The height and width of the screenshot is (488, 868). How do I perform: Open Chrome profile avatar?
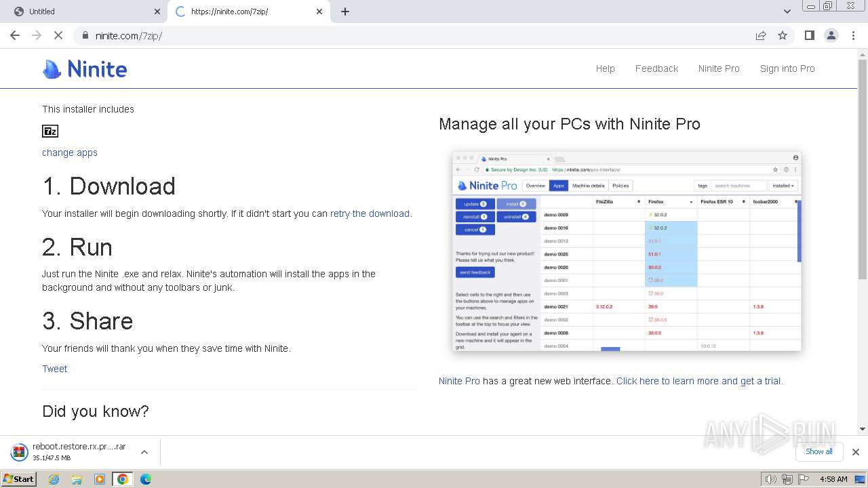(831, 35)
